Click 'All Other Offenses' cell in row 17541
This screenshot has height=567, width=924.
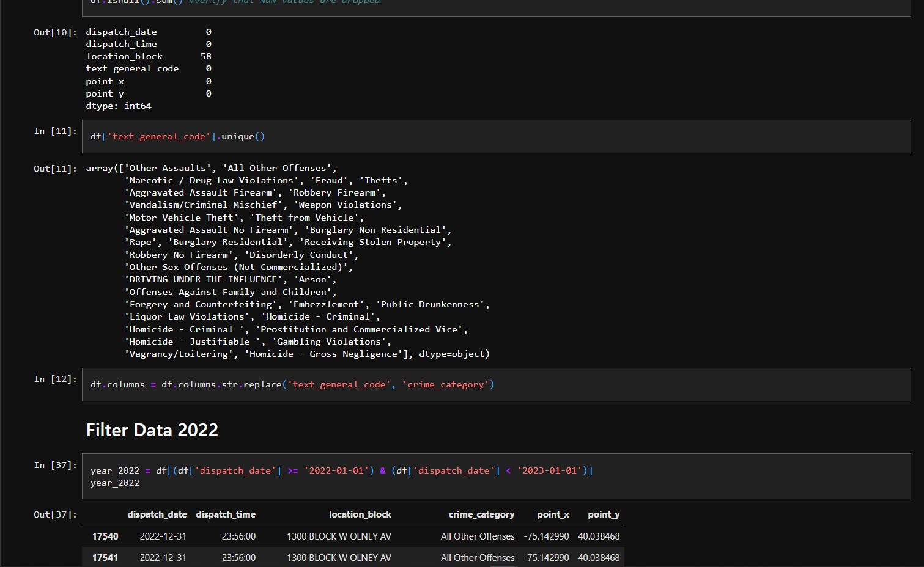(478, 558)
